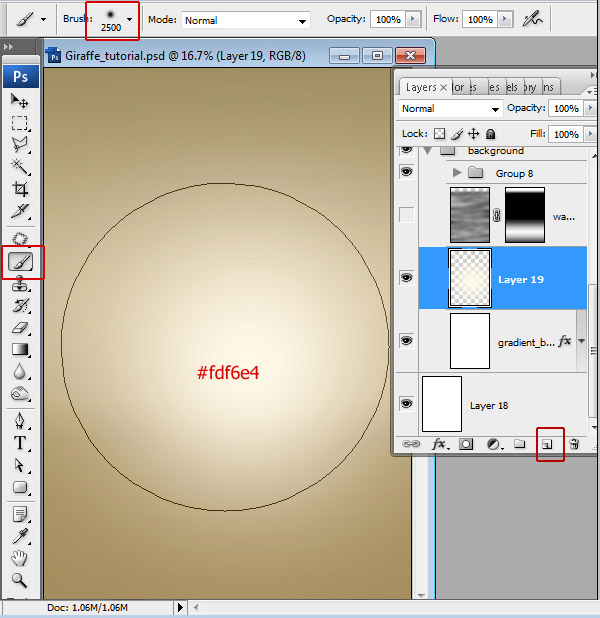Click the delete layer trash icon

click(574, 444)
